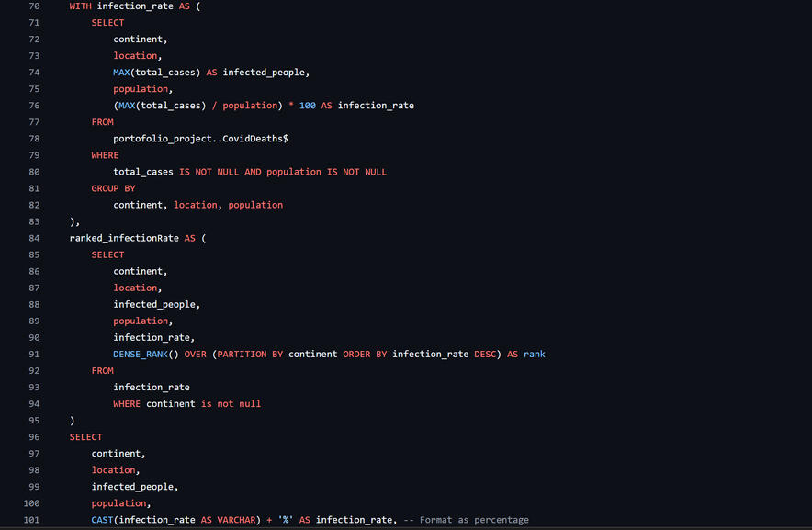Select line number 76 in the gutter

click(33, 106)
